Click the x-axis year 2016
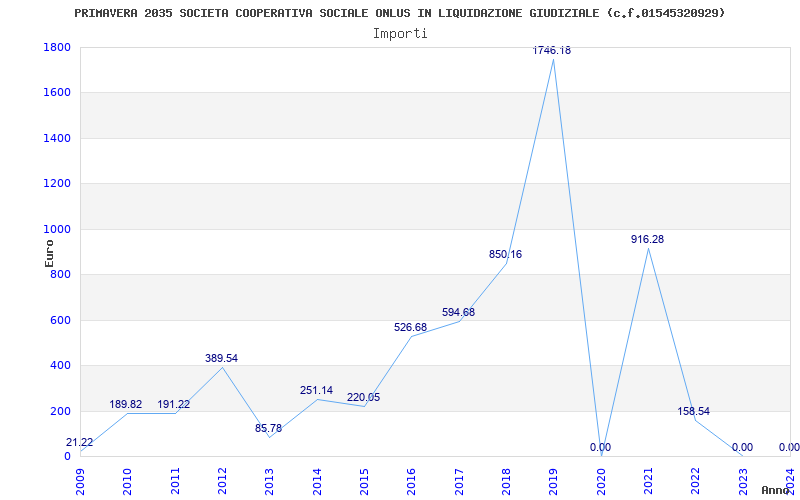This screenshot has height=500, width=800. coord(412,482)
